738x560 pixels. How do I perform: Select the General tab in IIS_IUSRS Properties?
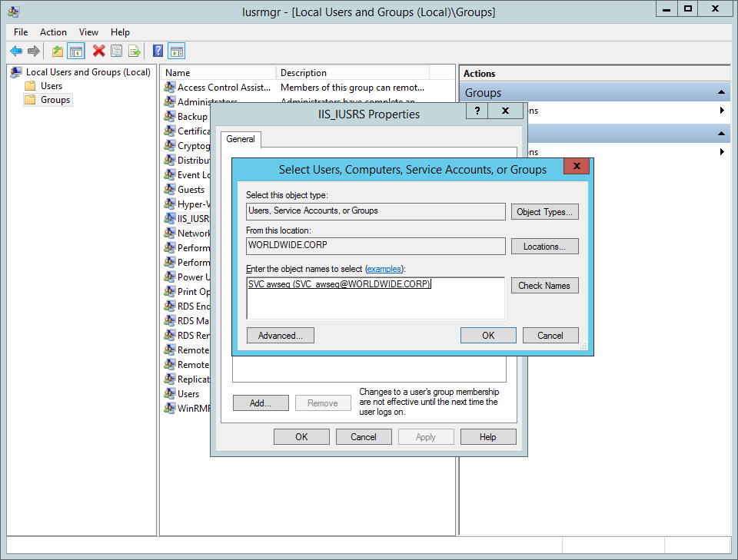(241, 139)
